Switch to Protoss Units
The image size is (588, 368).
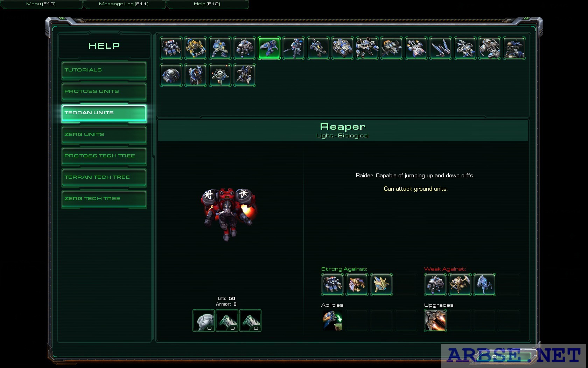104,91
